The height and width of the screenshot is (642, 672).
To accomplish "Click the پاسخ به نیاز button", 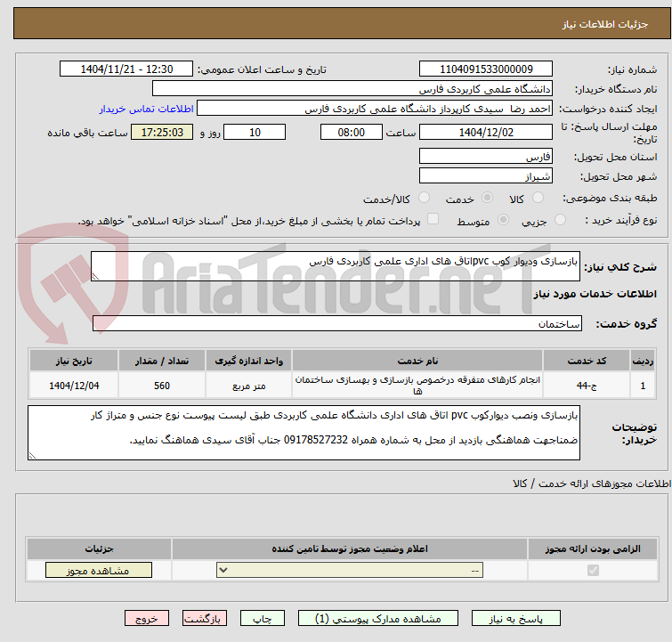I will 515,619.
